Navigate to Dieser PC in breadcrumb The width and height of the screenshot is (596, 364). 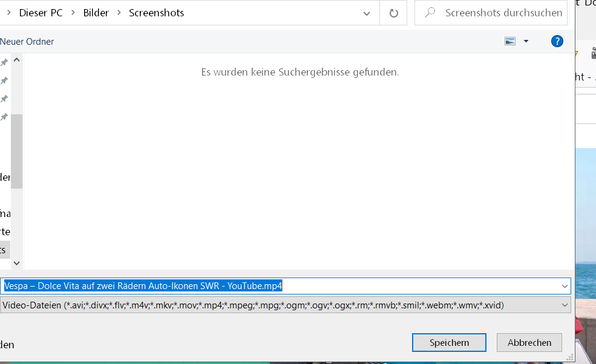(41, 13)
